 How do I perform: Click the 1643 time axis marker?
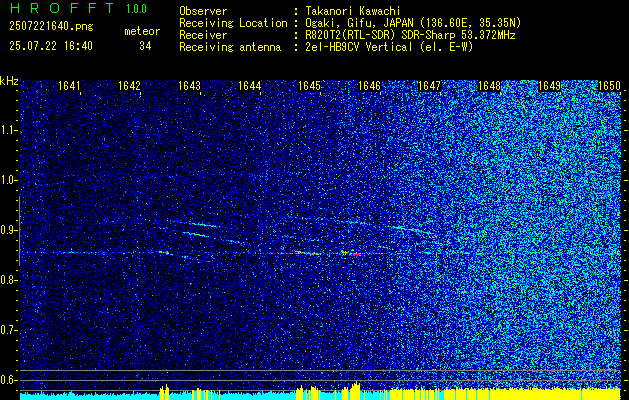click(x=189, y=86)
